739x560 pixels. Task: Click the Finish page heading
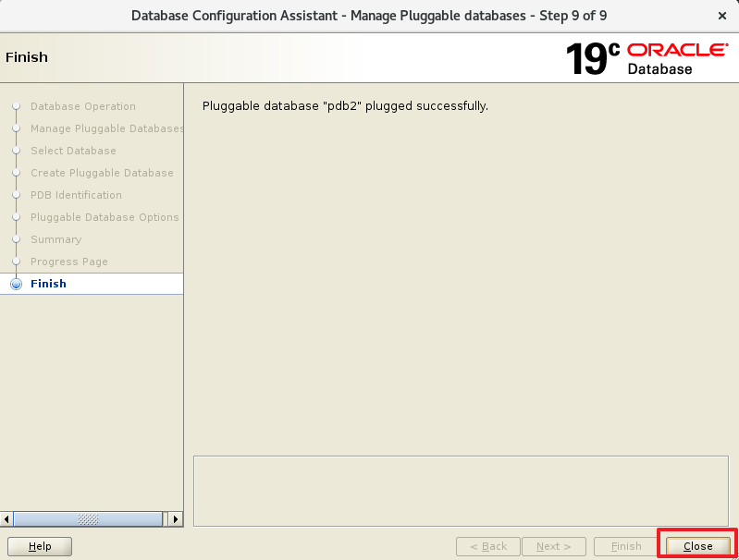point(27,57)
